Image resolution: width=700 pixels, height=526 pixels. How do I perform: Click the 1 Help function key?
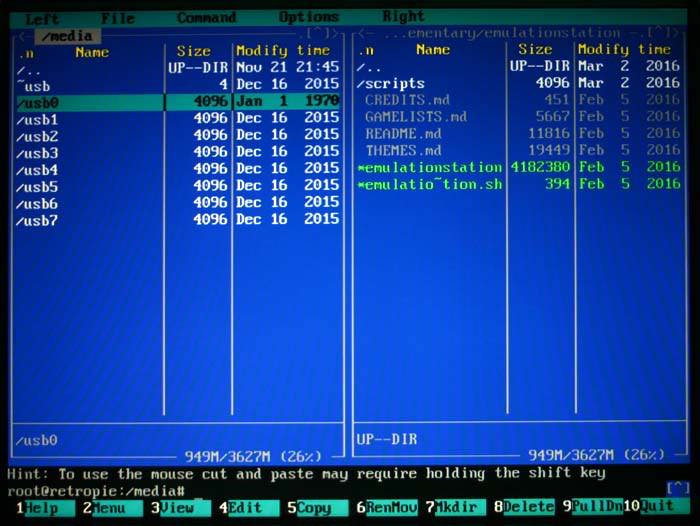(45, 508)
